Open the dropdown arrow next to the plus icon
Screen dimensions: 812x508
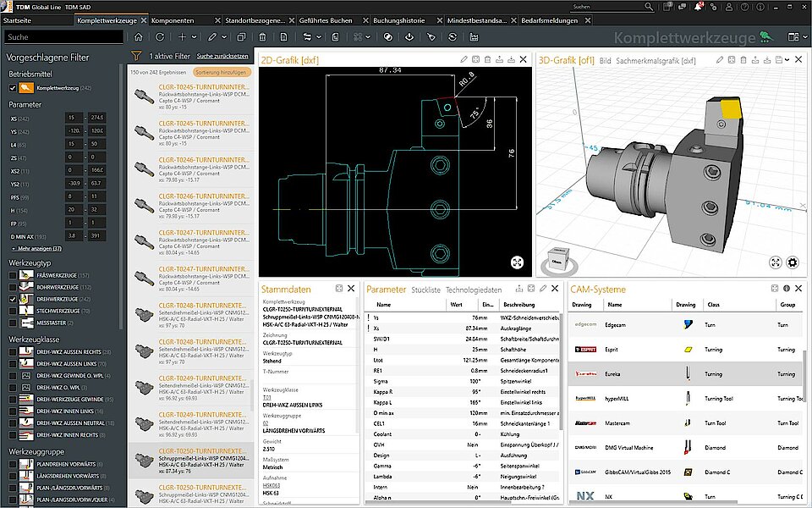(194, 37)
